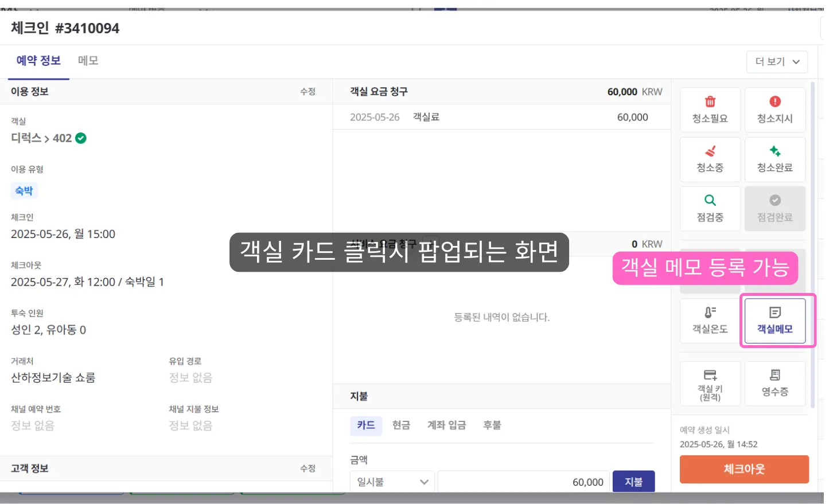Screen dimensions: 837x504
Task: Click the 숙박 usage type tag
Action: click(x=24, y=191)
